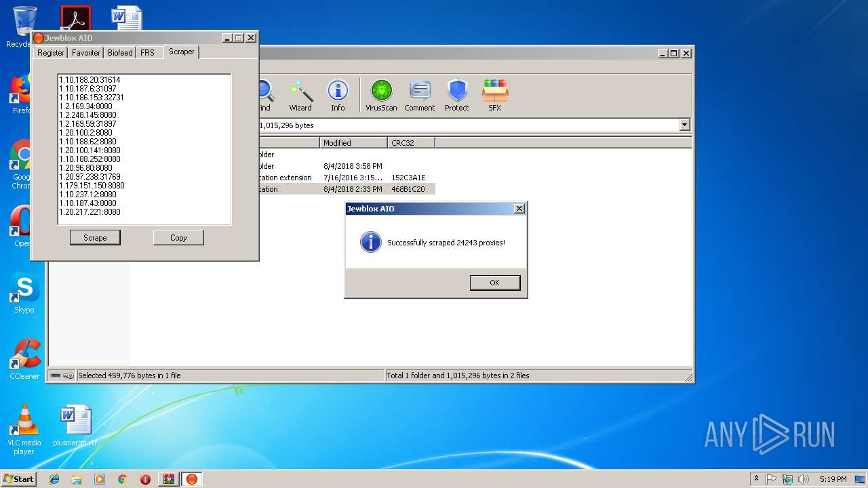Image resolution: width=868 pixels, height=488 pixels.
Task: Open Adobe Acrobat desktop shortcut
Action: 75,19
